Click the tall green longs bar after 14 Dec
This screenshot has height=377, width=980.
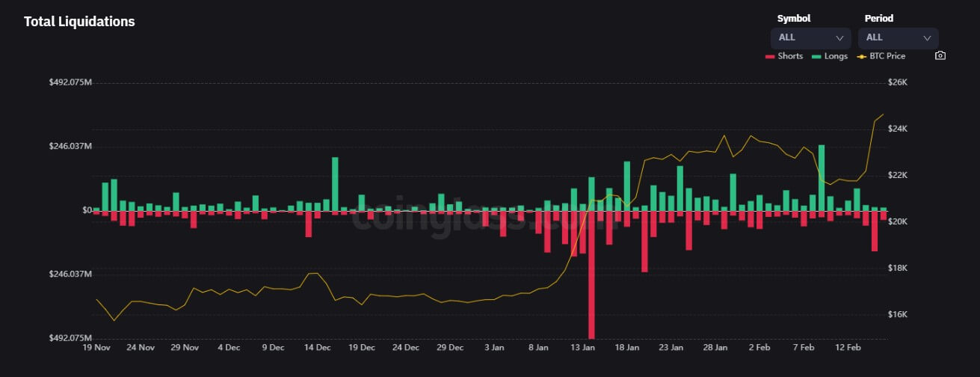(335, 183)
